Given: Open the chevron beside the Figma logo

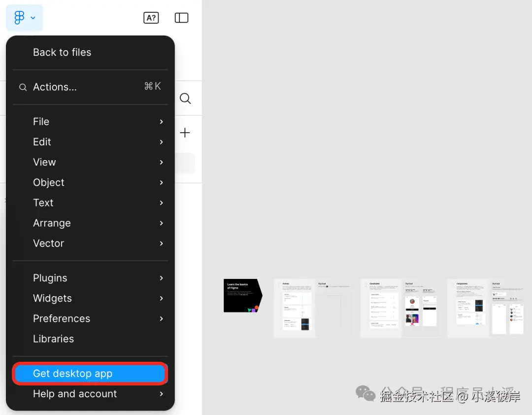Looking at the screenshot, I should click(x=33, y=18).
